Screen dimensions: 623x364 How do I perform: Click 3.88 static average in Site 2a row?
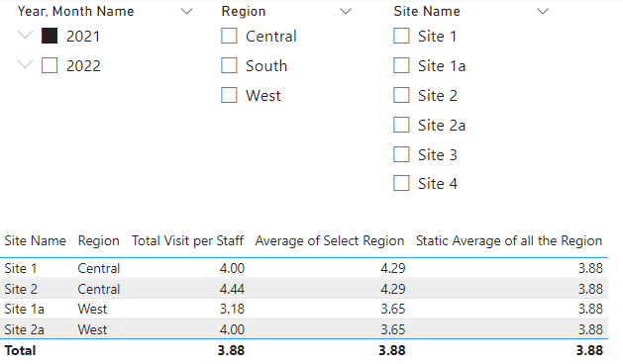coord(590,329)
